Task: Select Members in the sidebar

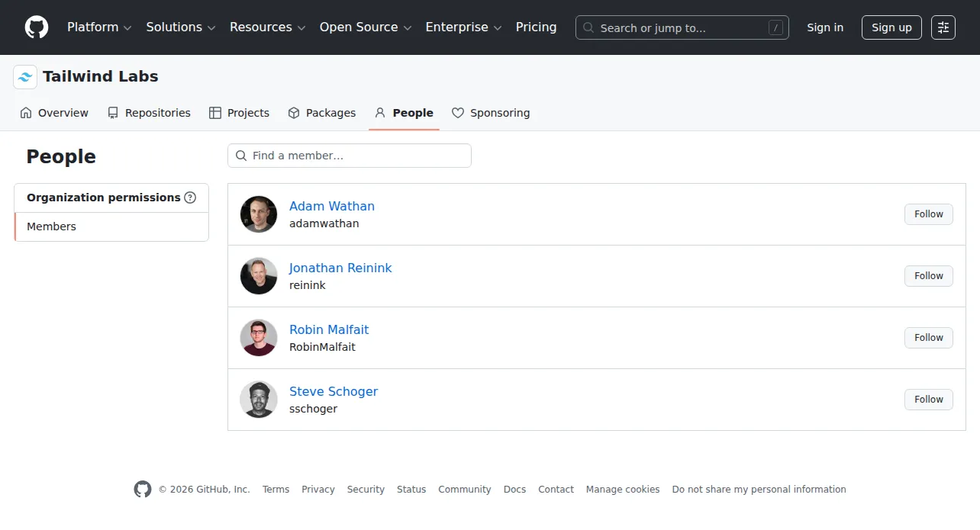Action: (111, 226)
